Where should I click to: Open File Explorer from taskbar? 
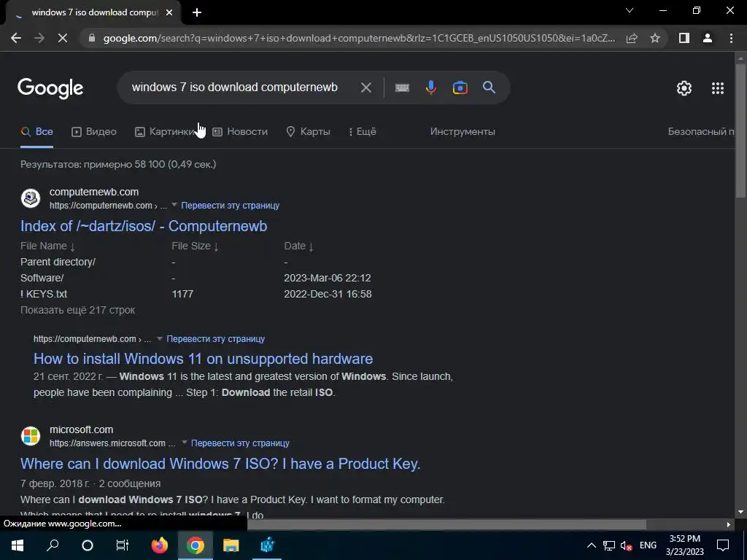pos(231,545)
